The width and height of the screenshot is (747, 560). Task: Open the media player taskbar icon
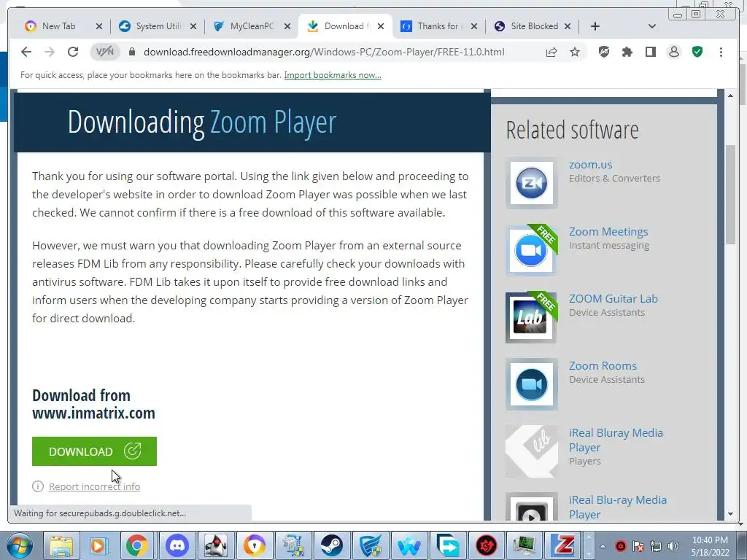(98, 545)
